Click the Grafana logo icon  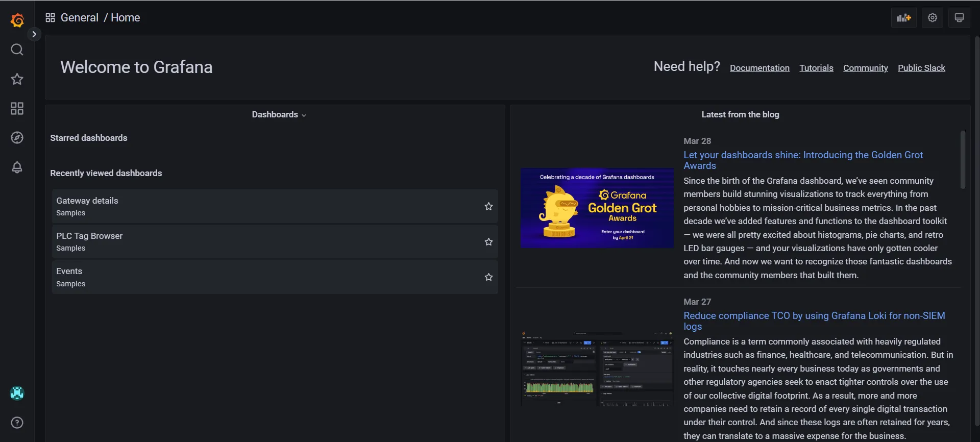pyautogui.click(x=17, y=20)
